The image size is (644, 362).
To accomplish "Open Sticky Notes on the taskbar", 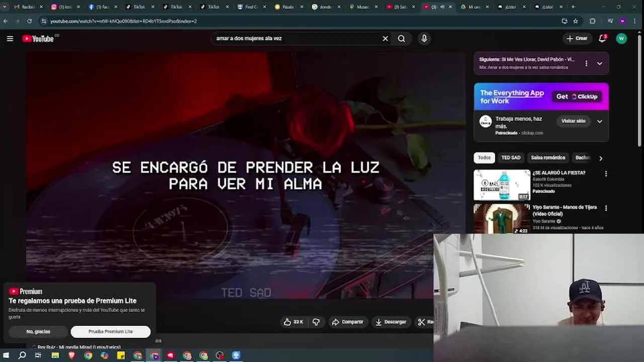I will pos(121,355).
